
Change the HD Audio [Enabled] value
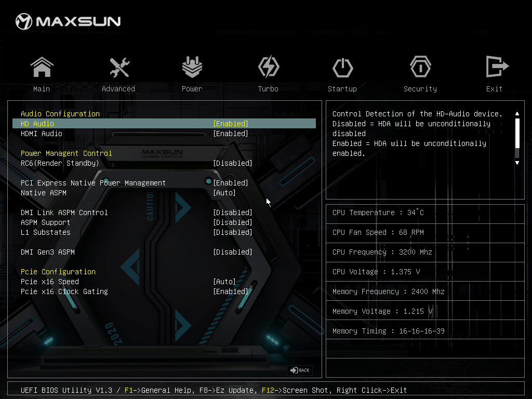coord(231,124)
